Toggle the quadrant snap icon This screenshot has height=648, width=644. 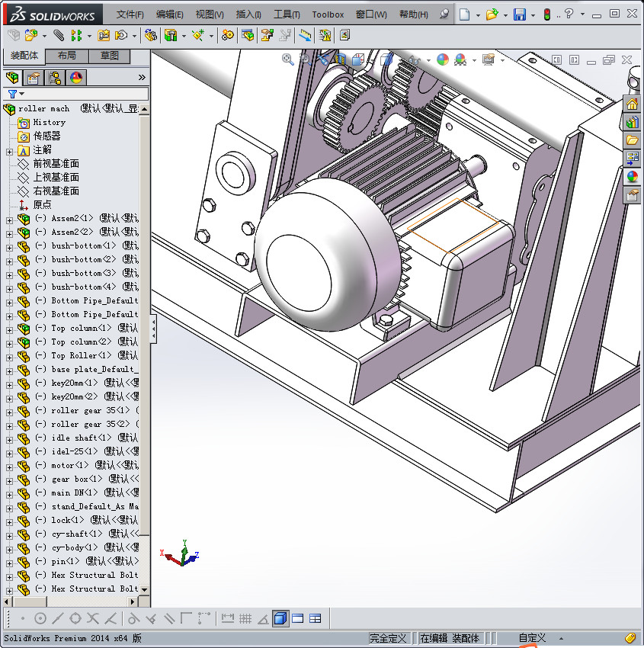(75, 619)
